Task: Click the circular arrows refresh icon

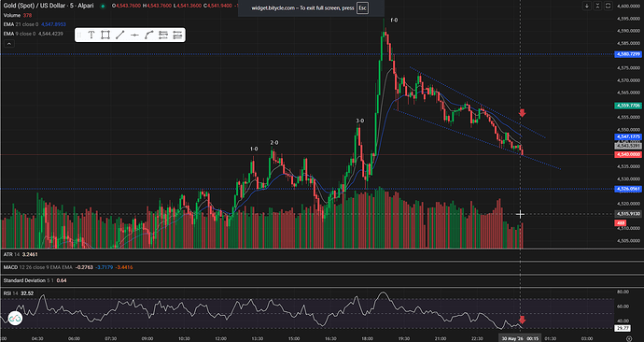Action: click(x=609, y=6)
